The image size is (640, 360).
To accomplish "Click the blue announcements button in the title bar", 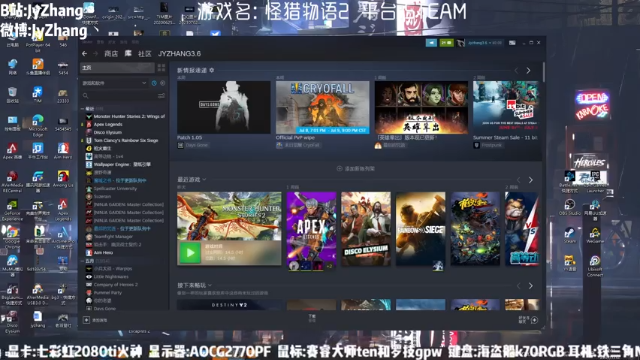I will tap(431, 42).
